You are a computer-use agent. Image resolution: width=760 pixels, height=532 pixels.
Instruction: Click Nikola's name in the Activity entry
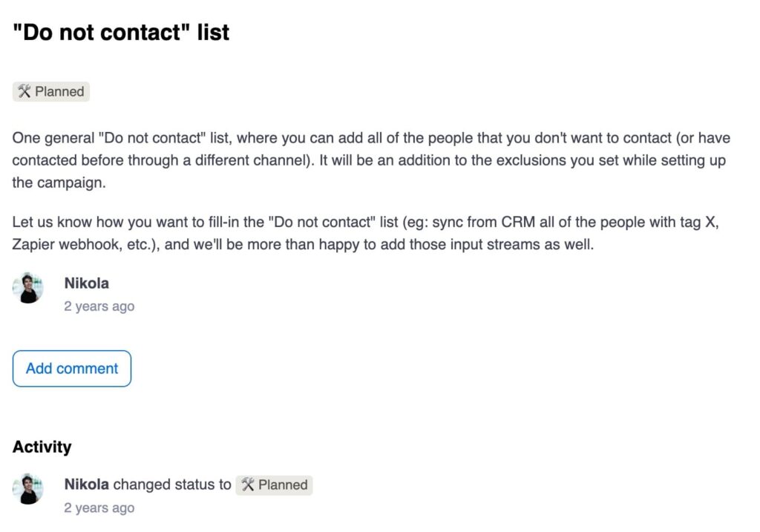tap(87, 485)
